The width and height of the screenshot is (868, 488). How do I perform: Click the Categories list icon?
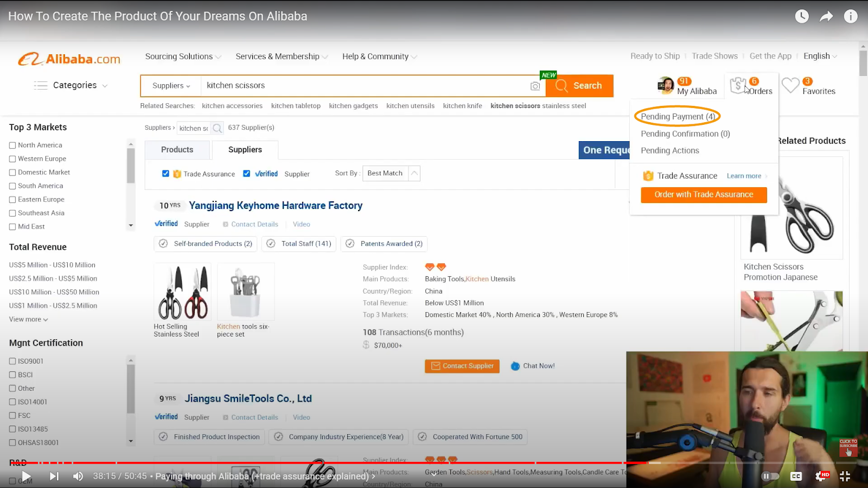pos(41,85)
